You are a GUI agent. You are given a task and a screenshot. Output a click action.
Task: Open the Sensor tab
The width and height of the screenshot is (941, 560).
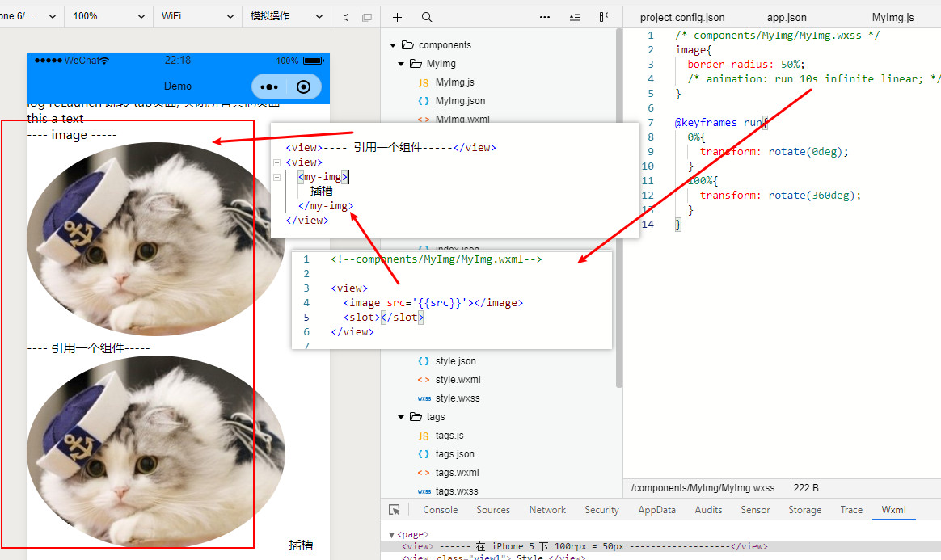[x=755, y=510]
